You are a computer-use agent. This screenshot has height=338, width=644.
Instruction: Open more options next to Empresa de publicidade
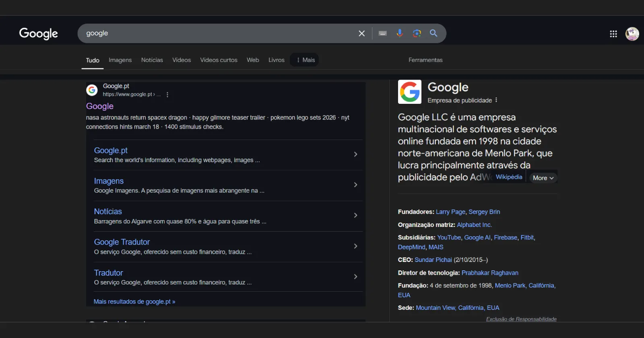pos(496,100)
